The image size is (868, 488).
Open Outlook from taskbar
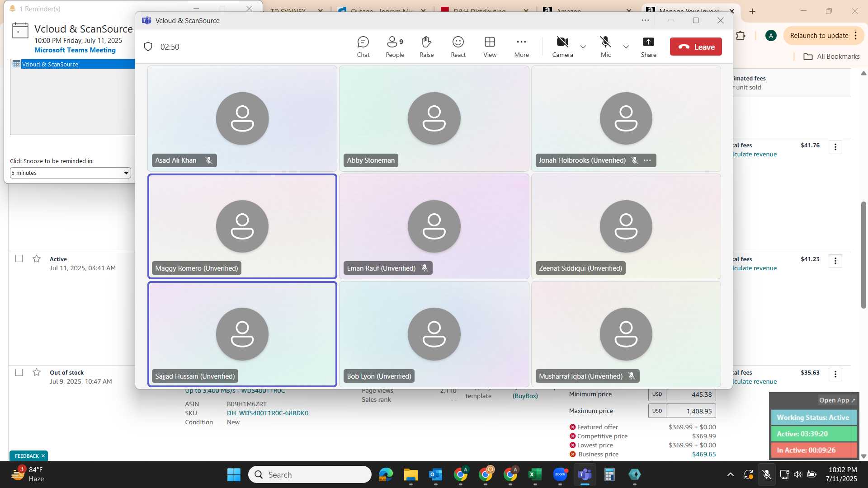coord(435,474)
